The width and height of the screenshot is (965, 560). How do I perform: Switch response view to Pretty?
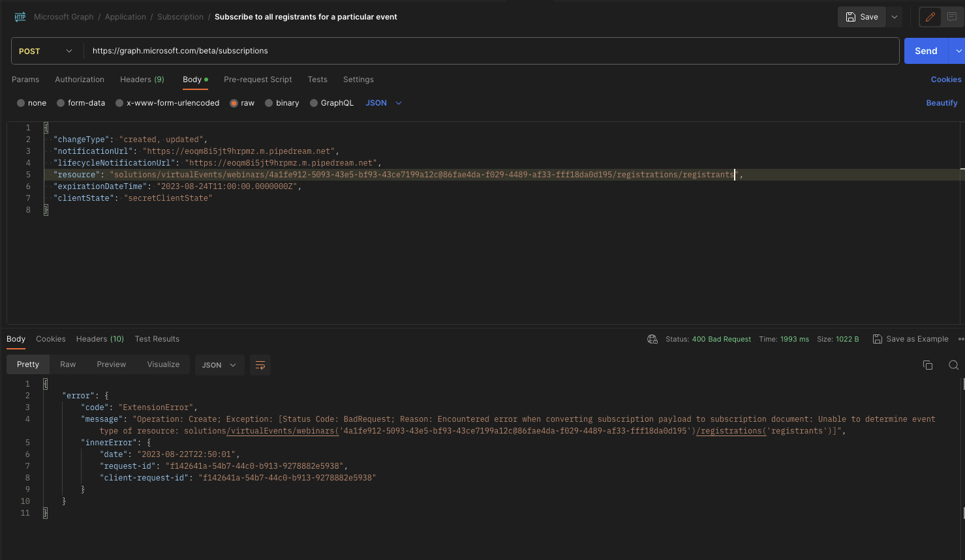tap(28, 364)
